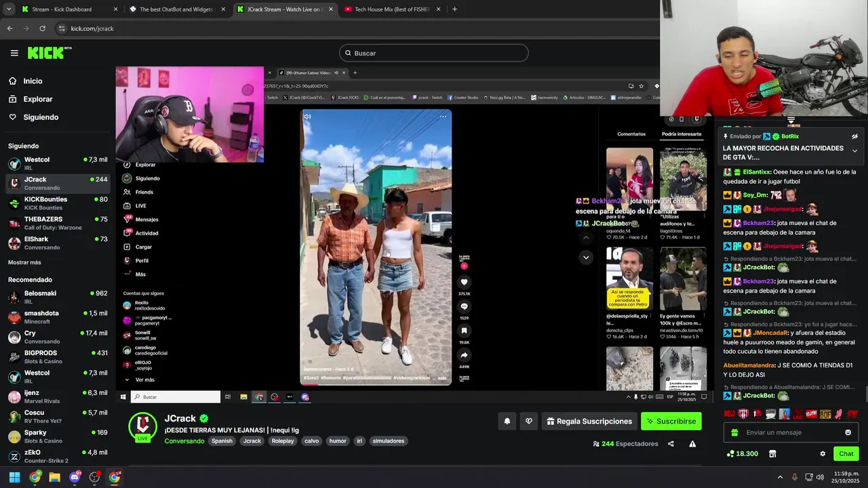Viewport: 868px width, 488px height.
Task: Click ElSantixx username in chat
Action: tap(757, 172)
